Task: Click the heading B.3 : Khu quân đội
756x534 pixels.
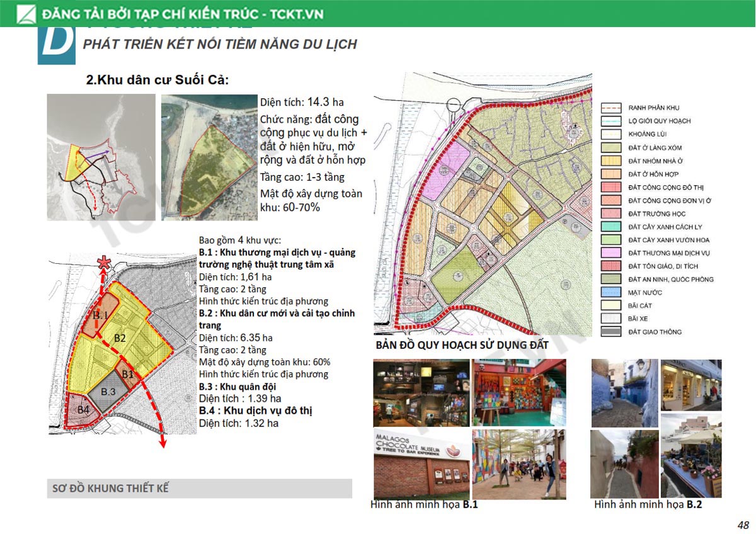Action: [x=237, y=387]
